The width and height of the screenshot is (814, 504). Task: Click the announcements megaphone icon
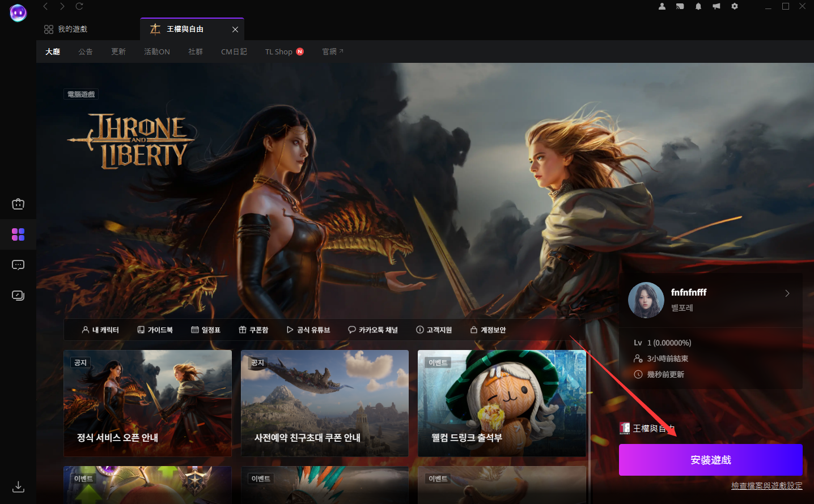pos(717,6)
